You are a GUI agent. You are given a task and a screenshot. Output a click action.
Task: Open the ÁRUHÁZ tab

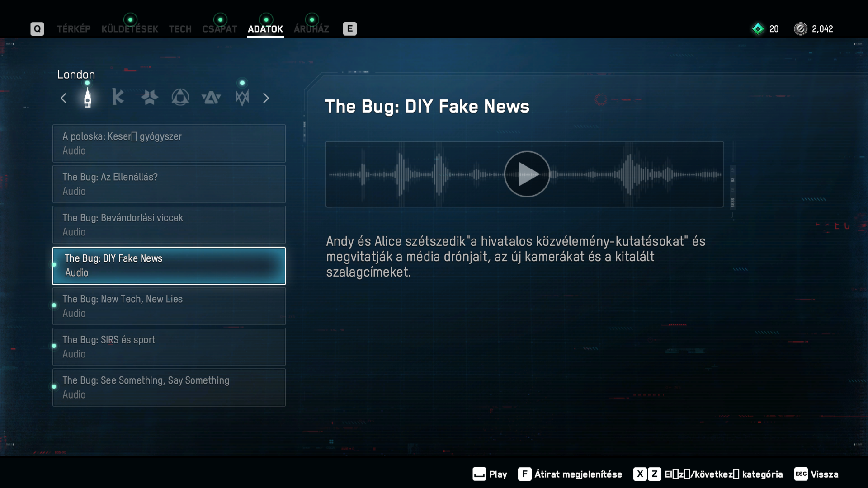coord(311,29)
